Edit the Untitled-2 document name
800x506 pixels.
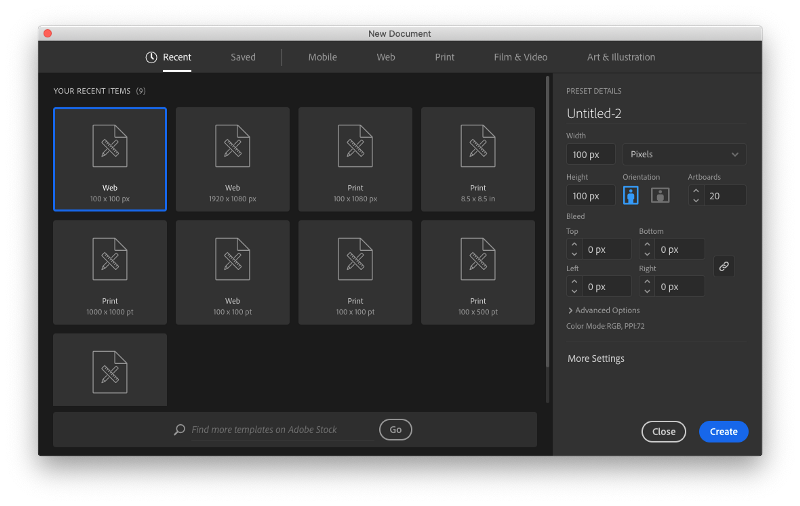tap(656, 113)
